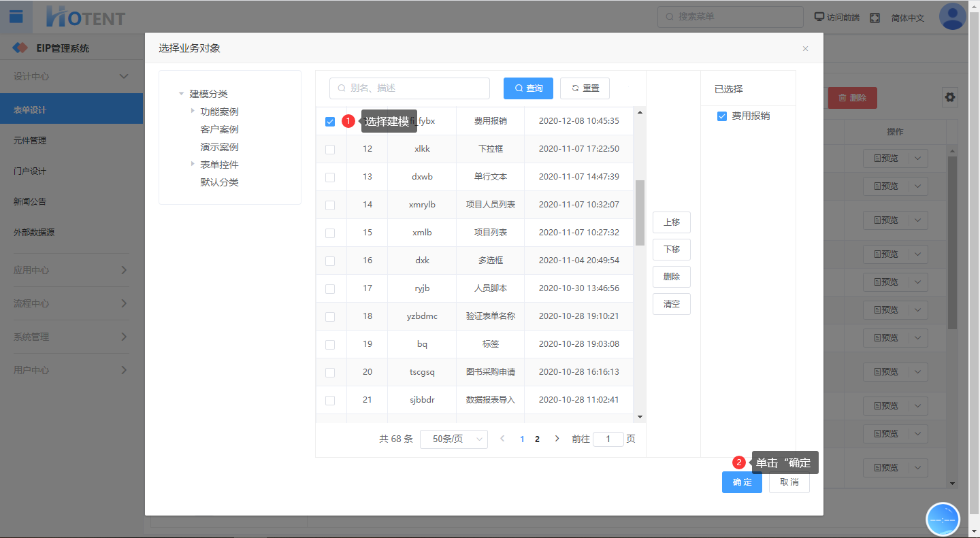Open the 50条/页 page size dropdown
Image resolution: width=980 pixels, height=538 pixels.
click(454, 439)
